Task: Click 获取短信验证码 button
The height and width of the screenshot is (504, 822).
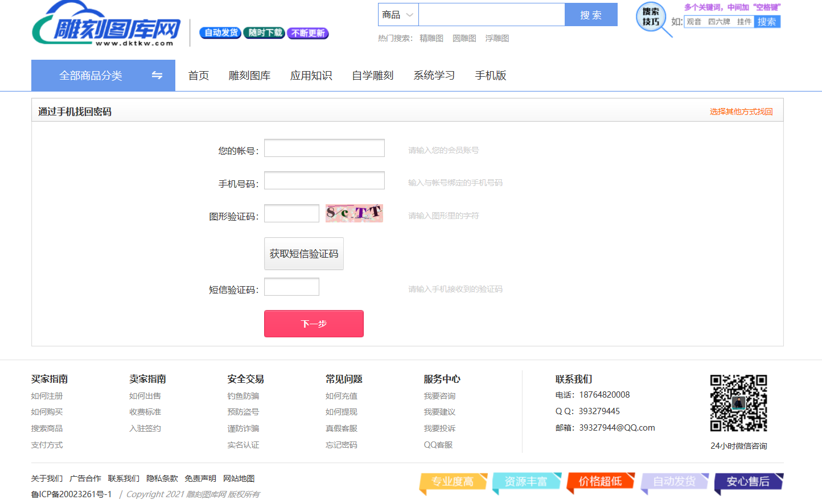Action: (x=304, y=254)
